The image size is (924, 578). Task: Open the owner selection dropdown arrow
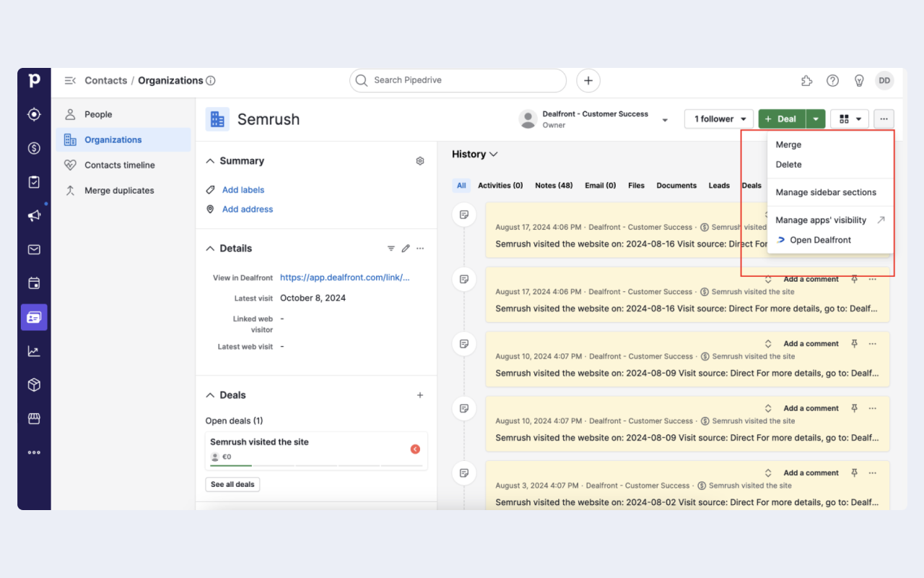pyautogui.click(x=665, y=120)
